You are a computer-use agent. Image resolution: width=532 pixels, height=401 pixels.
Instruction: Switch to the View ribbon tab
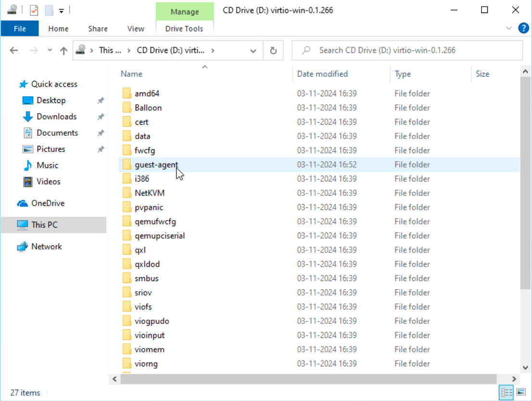pos(135,28)
